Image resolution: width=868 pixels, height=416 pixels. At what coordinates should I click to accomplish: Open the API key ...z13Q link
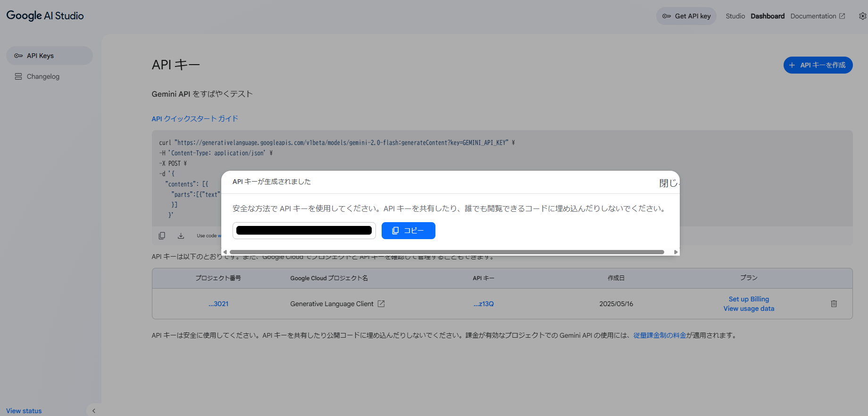(x=484, y=304)
